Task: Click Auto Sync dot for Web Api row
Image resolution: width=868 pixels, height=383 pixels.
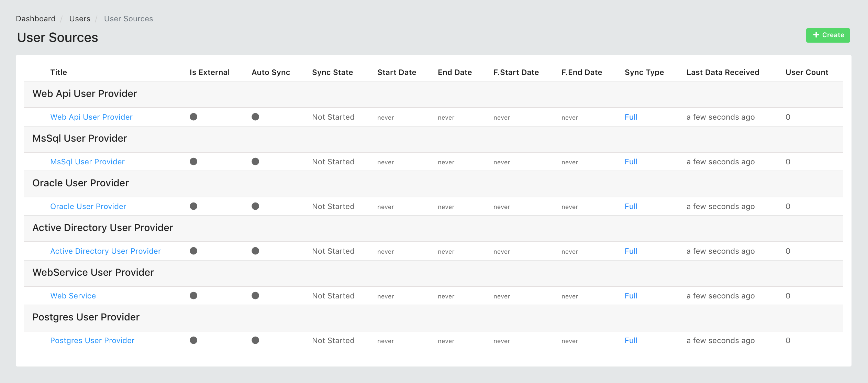Action: [x=255, y=117]
